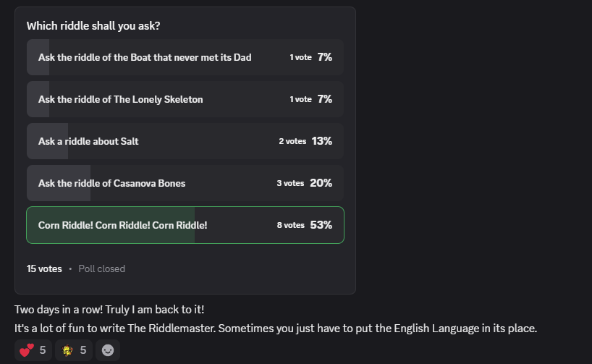The image size is (592, 364).
Task: Click the 13% result for Salt riddle
Action: click(x=322, y=141)
